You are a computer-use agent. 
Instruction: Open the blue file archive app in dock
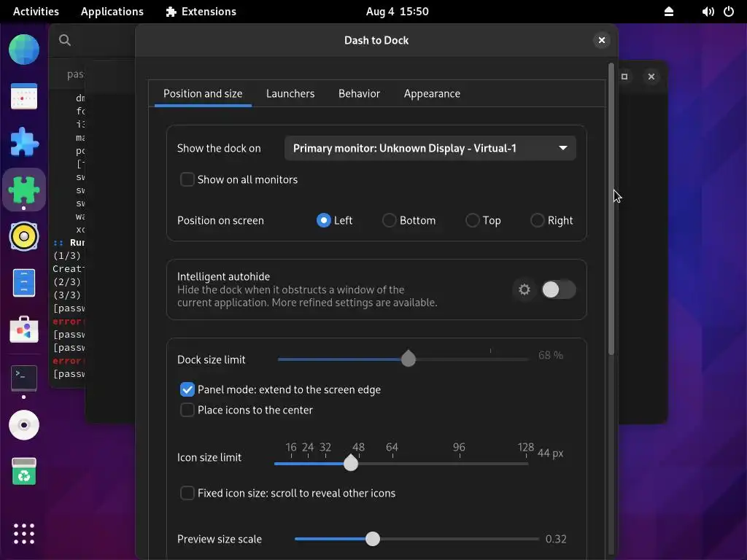click(x=24, y=283)
